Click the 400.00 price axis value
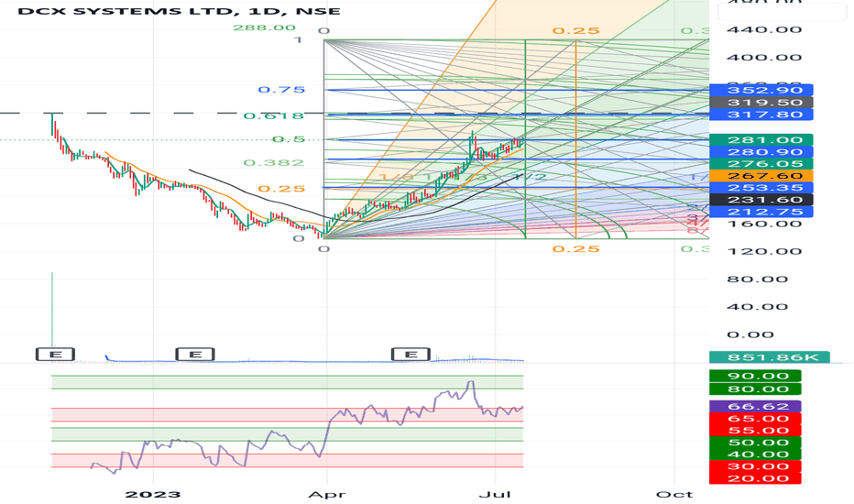The image size is (854, 504). point(764,57)
